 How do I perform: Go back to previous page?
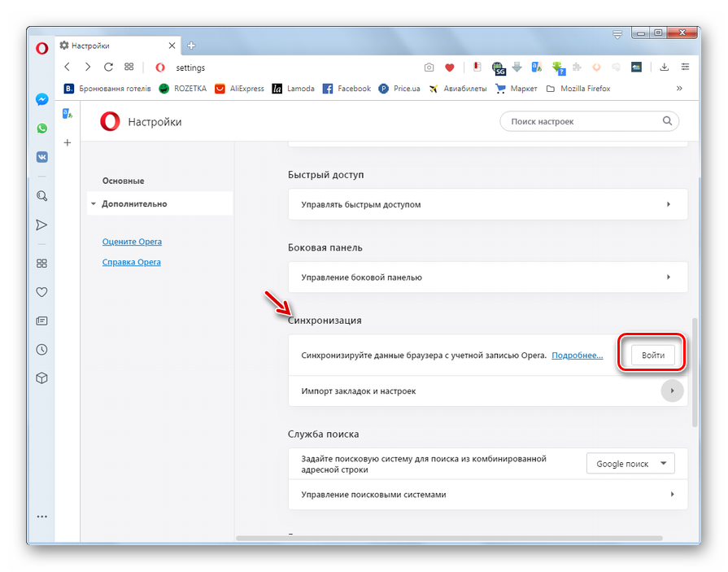pos(68,67)
